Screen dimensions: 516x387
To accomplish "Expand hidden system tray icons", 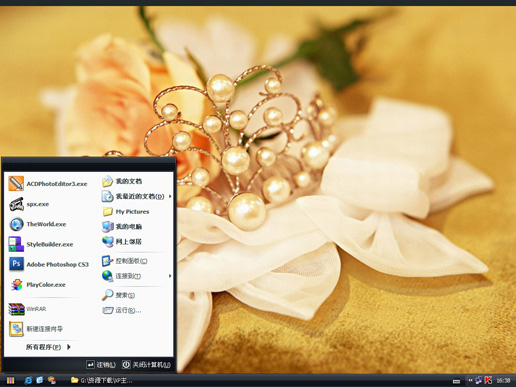I will point(470,380).
